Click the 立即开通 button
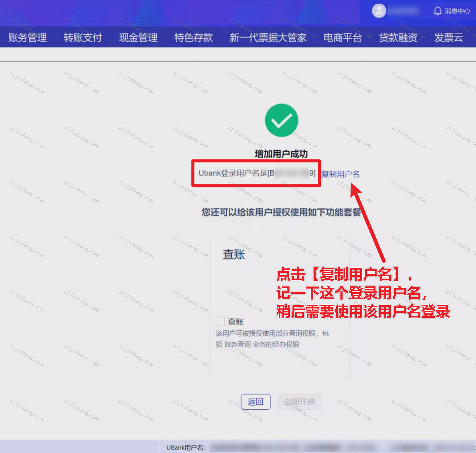Screen dimensions: 476x453 (x=299, y=402)
